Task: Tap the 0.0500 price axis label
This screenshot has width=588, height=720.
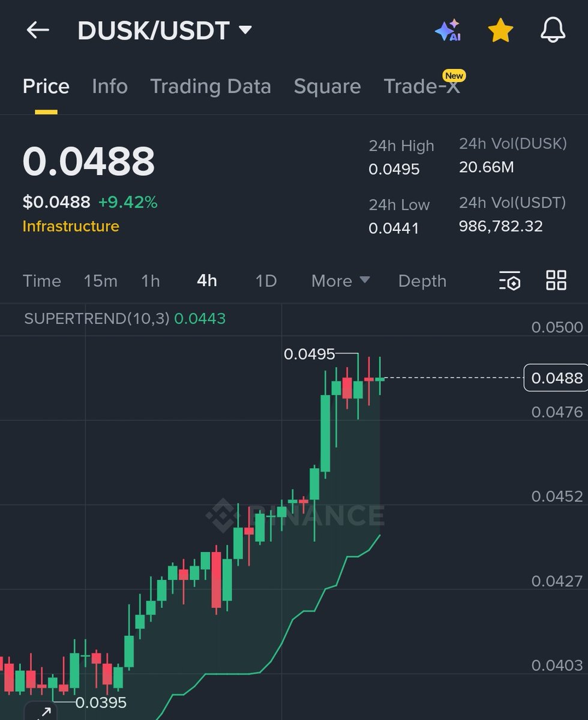Action: pos(557,327)
